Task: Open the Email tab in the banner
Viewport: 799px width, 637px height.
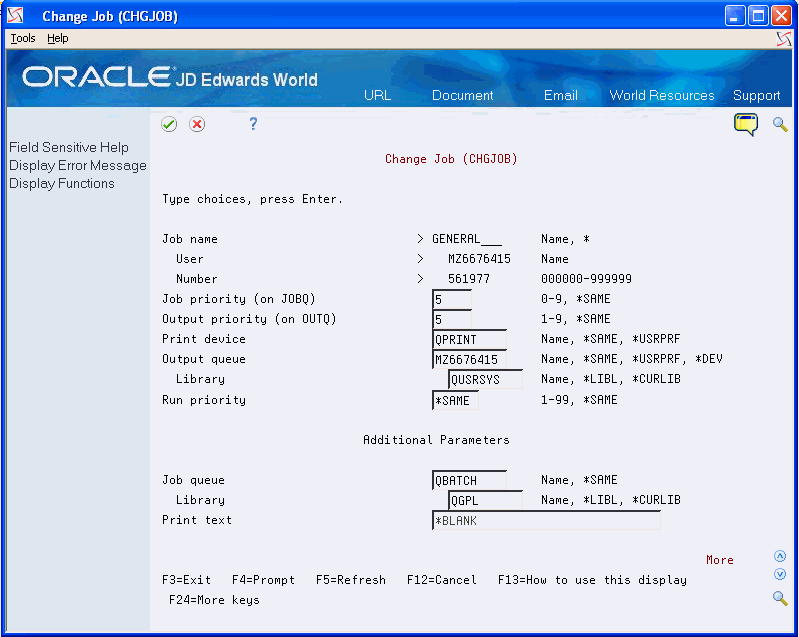Action: 561,95
